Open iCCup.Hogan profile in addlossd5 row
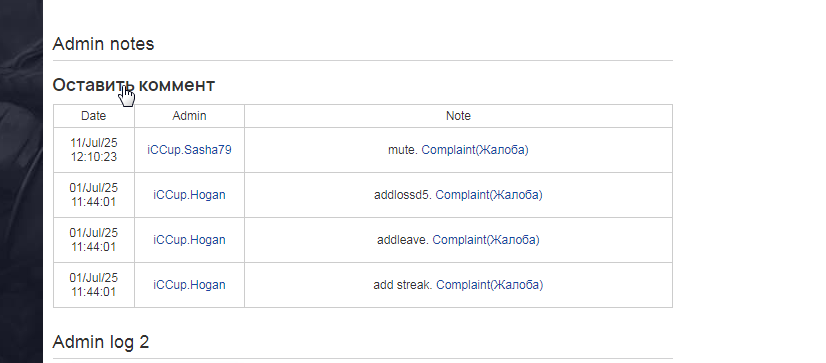This screenshot has width=826, height=363. (189, 195)
